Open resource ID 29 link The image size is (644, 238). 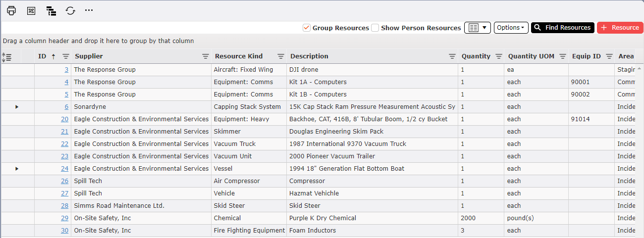tap(65, 218)
